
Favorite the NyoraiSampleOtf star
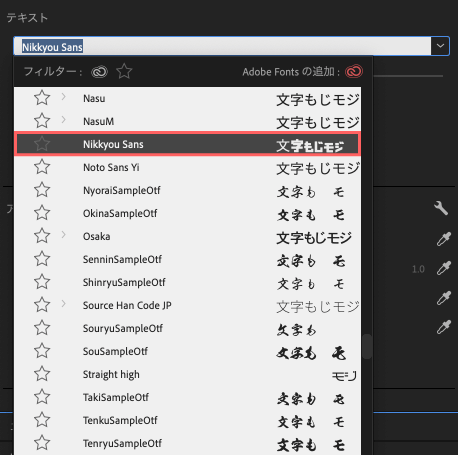pos(42,190)
